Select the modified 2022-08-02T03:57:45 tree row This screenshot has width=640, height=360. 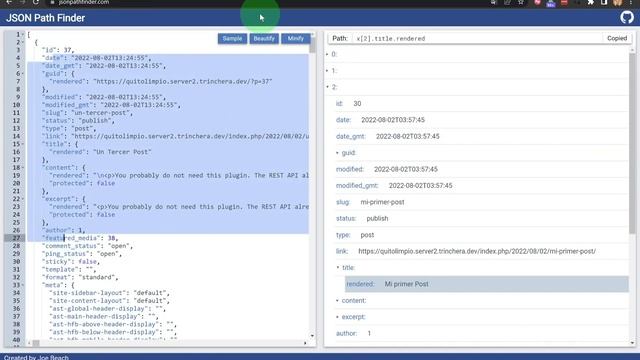coord(482,169)
